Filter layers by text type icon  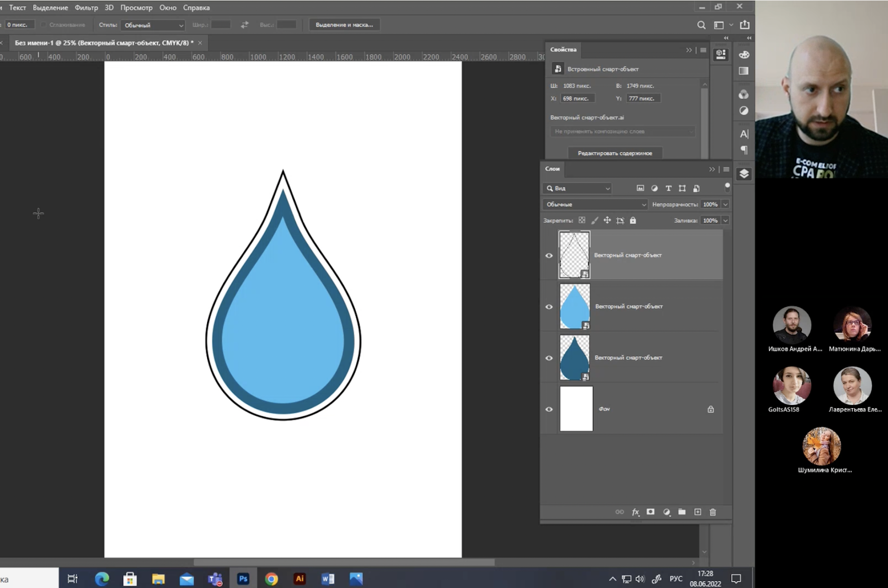point(668,188)
